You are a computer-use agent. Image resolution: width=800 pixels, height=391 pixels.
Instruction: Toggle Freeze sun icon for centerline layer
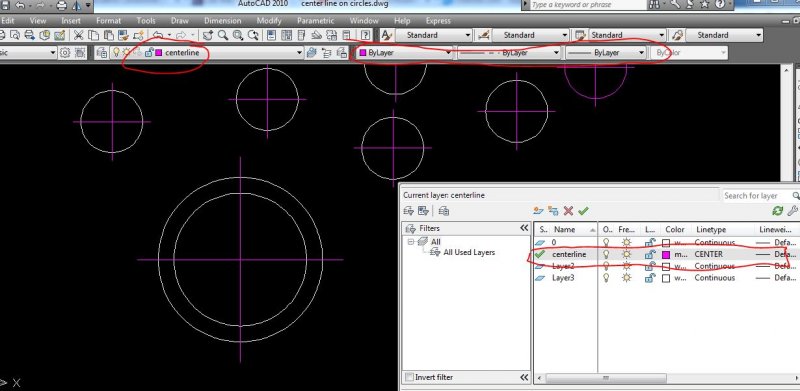pyautogui.click(x=626, y=254)
